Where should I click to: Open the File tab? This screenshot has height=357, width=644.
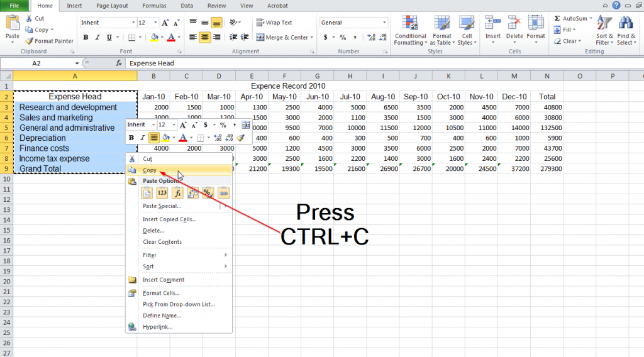(14, 6)
